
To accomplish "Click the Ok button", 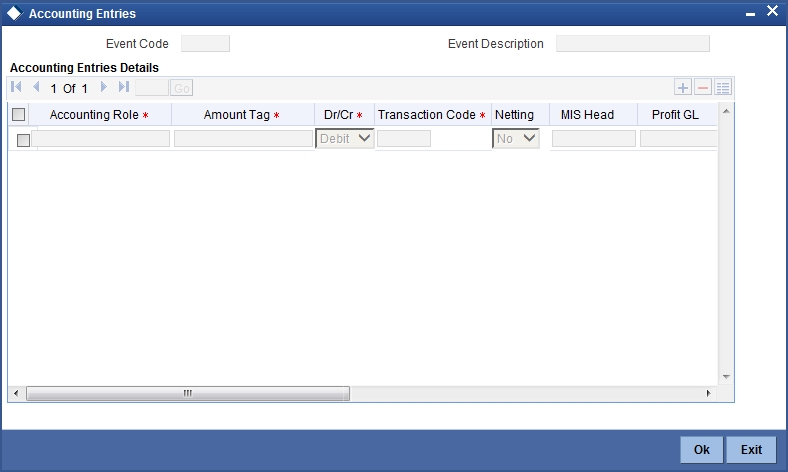I will tap(702, 449).
